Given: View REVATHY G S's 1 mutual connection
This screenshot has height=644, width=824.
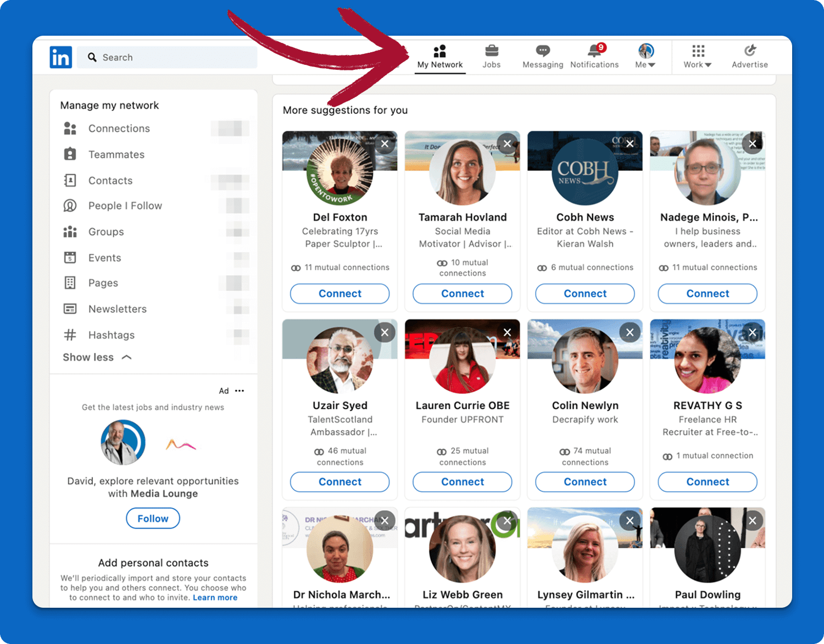Looking at the screenshot, I should 708,456.
